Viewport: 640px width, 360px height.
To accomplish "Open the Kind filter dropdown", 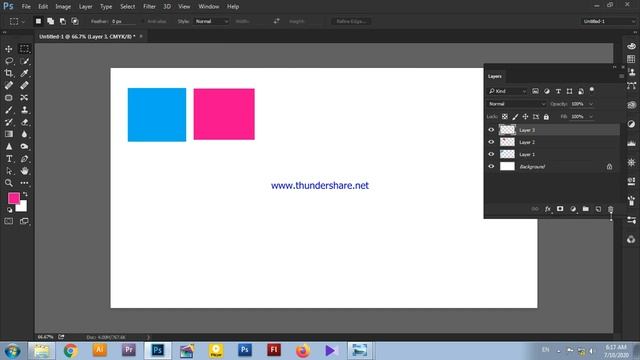I will [507, 91].
